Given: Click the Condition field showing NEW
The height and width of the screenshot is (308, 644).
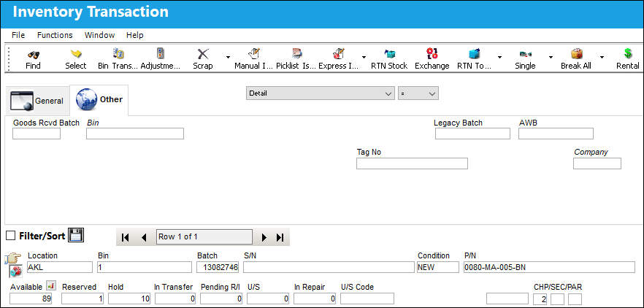Looking at the screenshot, I should [438, 267].
